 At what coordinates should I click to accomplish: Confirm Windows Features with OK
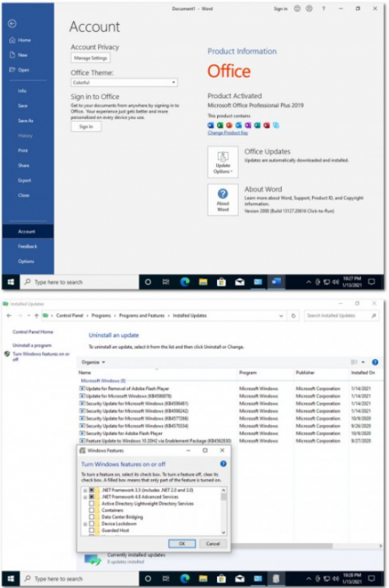tap(182, 544)
